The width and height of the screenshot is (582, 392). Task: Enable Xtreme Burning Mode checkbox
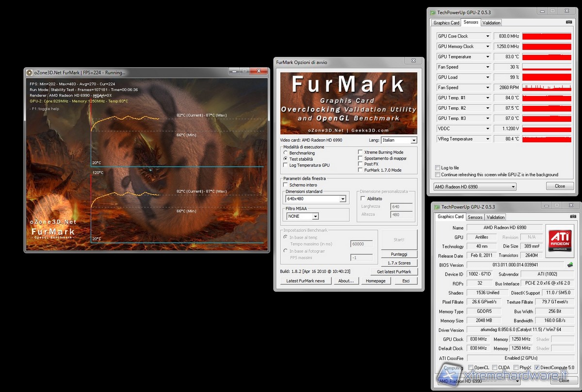(x=360, y=152)
